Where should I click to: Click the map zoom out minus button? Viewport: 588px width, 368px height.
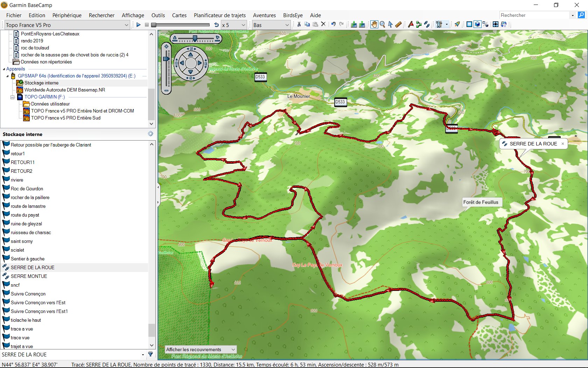pyautogui.click(x=167, y=91)
